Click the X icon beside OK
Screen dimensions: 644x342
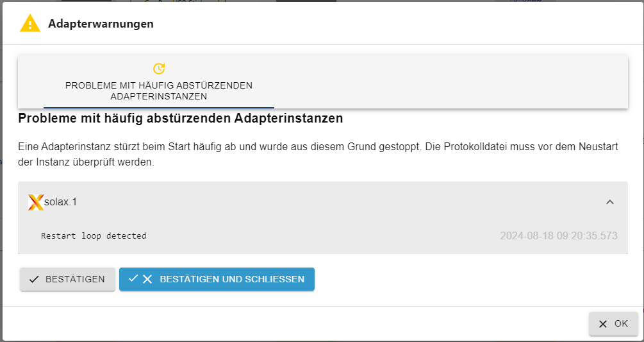point(603,324)
